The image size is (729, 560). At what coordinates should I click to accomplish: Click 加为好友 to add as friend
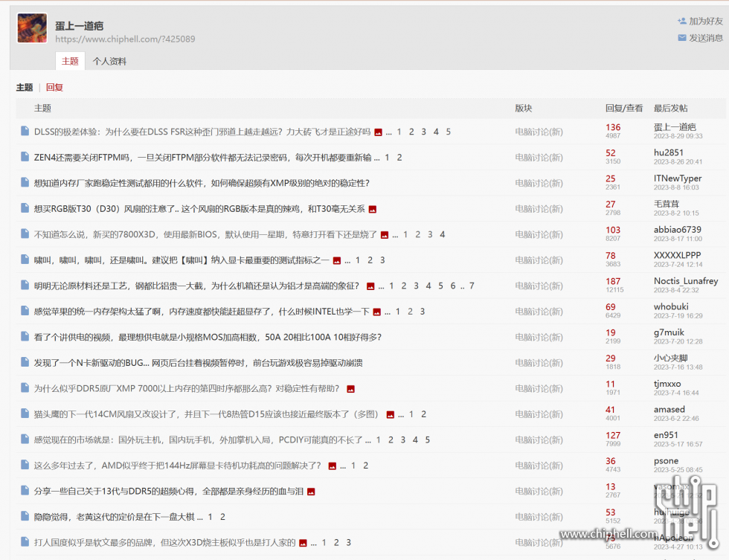pyautogui.click(x=706, y=22)
